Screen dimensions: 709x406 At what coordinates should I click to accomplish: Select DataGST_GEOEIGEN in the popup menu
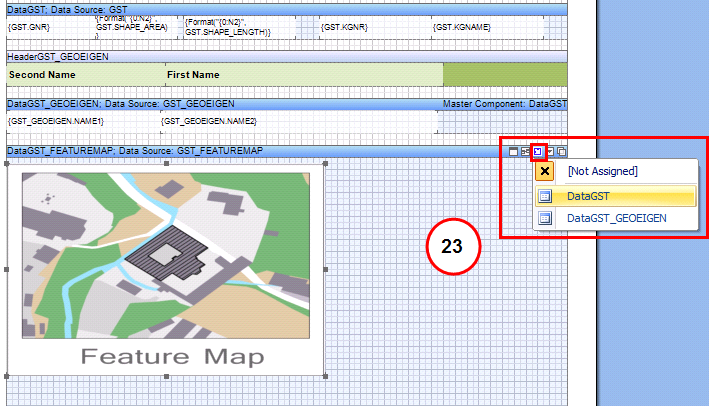(x=616, y=218)
